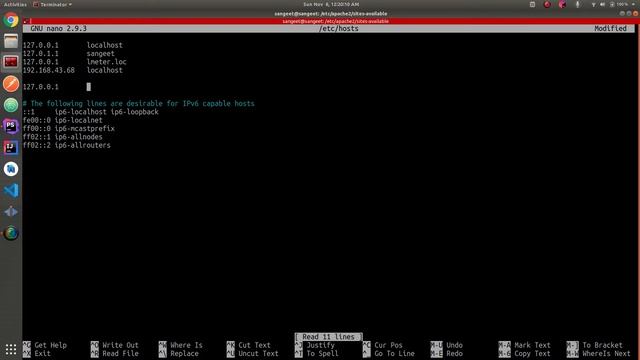
Task: Click 'ip6-localnet' line
Action: (x=78, y=120)
